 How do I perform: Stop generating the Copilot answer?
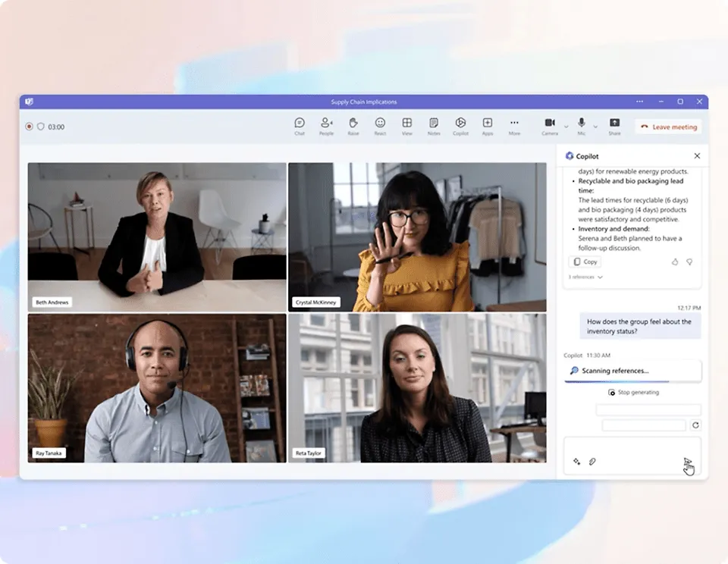[x=633, y=393]
